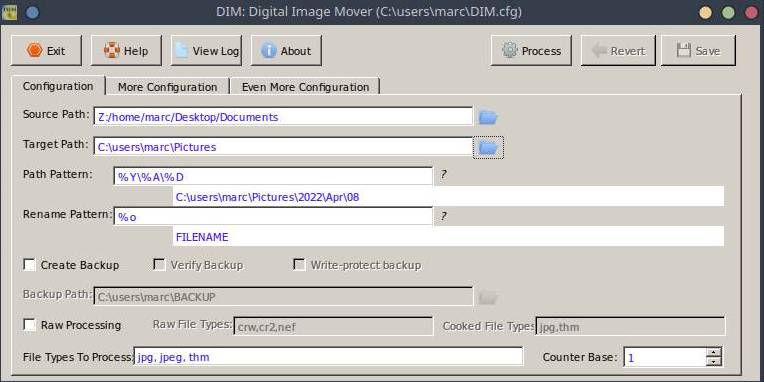764x382 pixels.
Task: Switch to the Configuration tab
Action: click(58, 86)
